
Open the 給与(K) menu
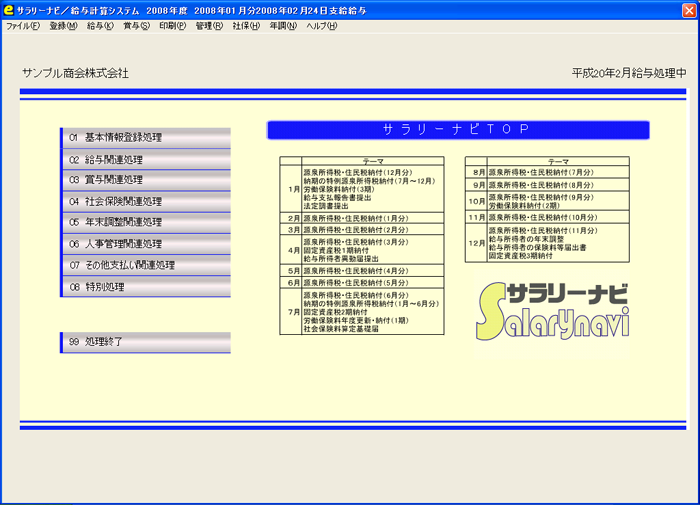[x=100, y=25]
